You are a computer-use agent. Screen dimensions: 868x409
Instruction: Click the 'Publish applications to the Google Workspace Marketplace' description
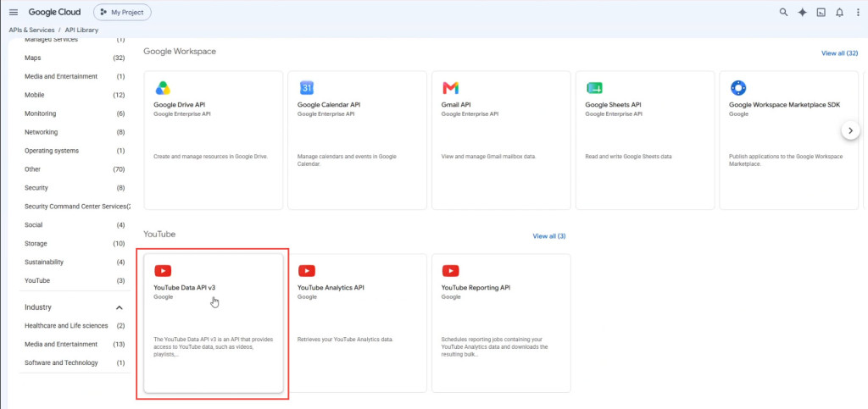tap(786, 160)
